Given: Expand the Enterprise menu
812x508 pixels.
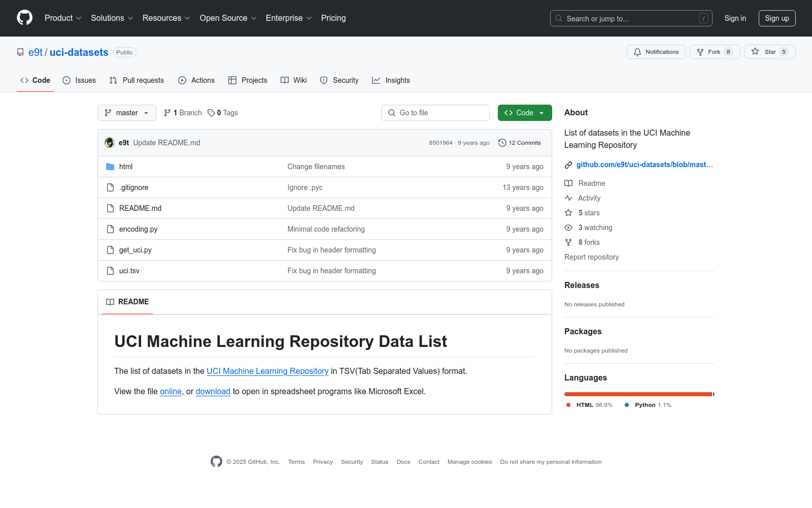Looking at the screenshot, I should (x=289, y=18).
